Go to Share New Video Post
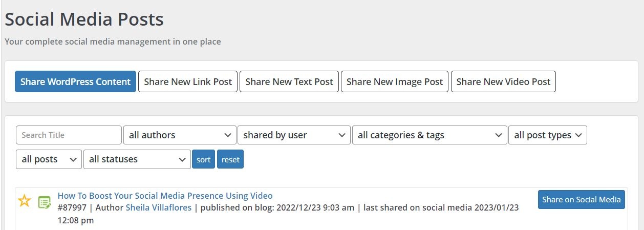Image resolution: width=644 pixels, height=230 pixels. (503, 81)
